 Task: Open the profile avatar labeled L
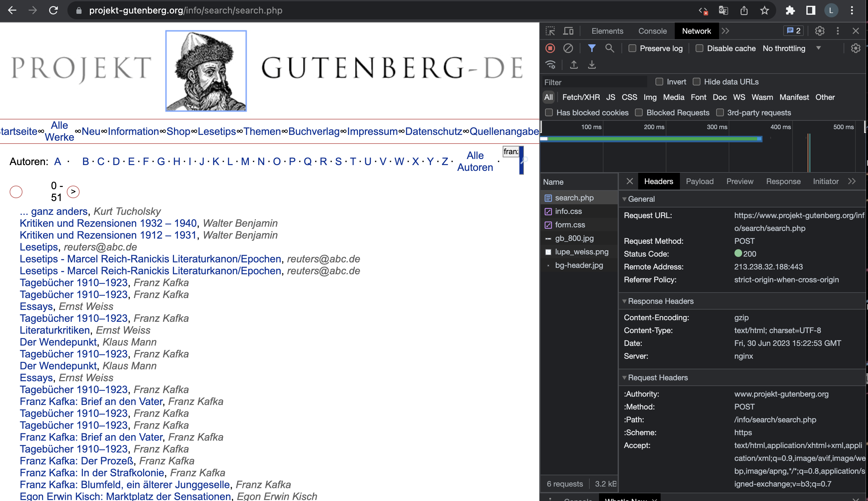(831, 10)
